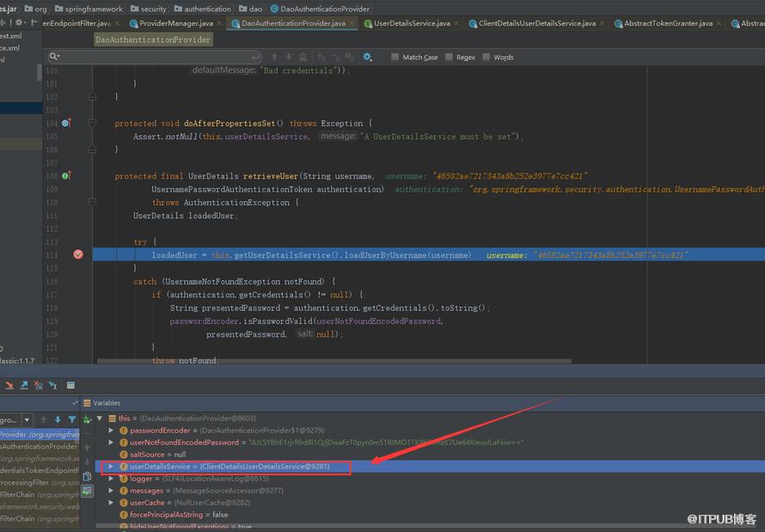Screen dimensions: 765x532
Task: Click the Drop Frame debugger icon
Action: 39,385
